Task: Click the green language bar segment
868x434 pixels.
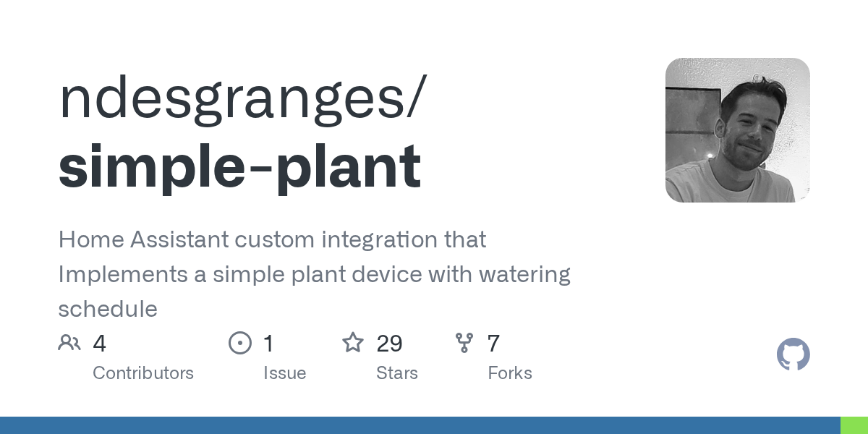Action: coord(854,425)
